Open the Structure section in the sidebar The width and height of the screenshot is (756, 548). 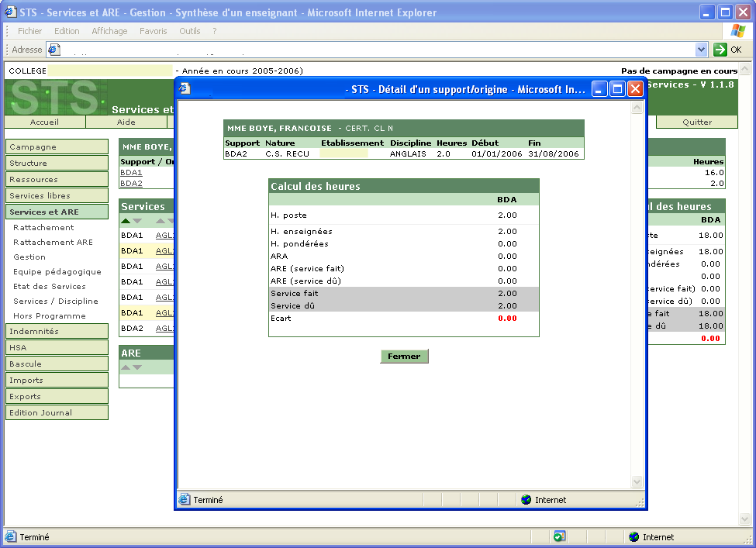tap(57, 163)
